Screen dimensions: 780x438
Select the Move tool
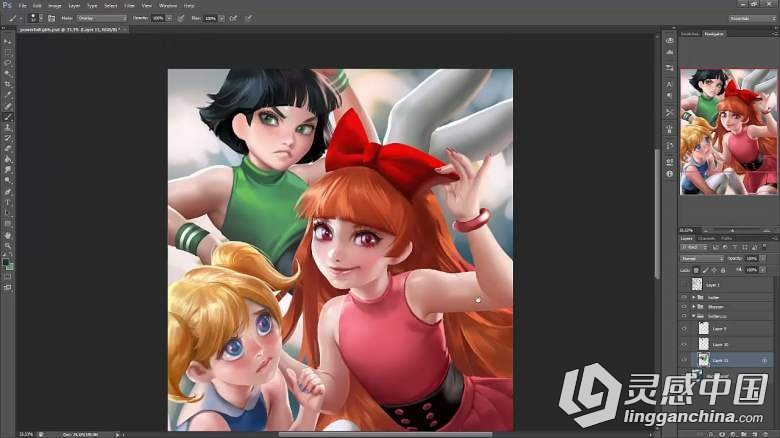7,41
